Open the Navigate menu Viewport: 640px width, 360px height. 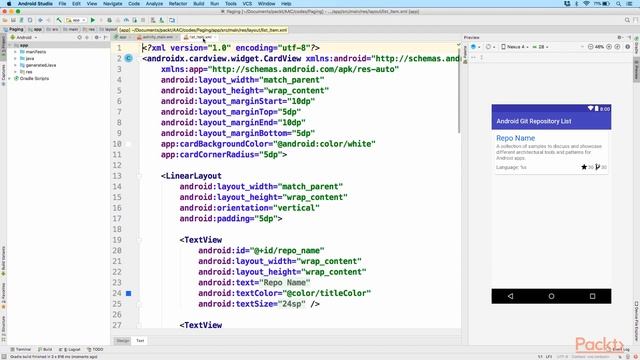tap(113, 4)
